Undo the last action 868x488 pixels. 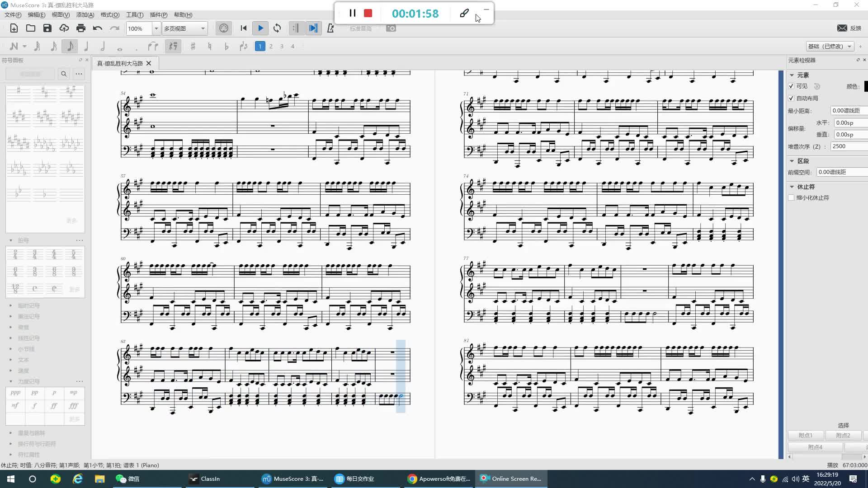coord(98,28)
